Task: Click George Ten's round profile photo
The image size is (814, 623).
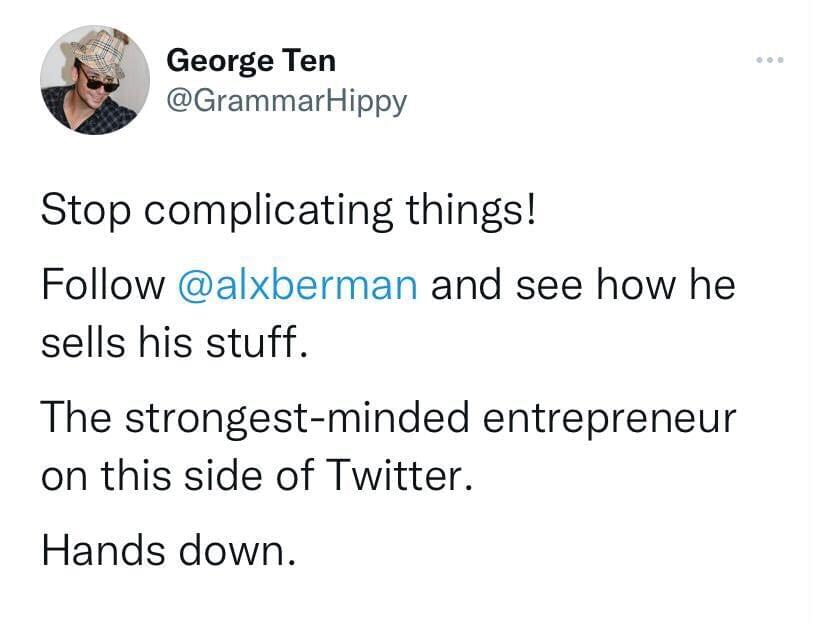Action: pyautogui.click(x=95, y=80)
